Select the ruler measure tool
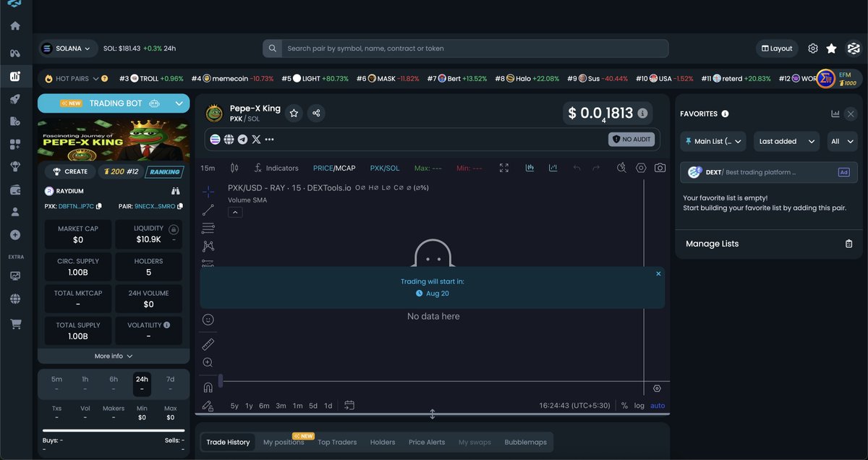 coord(208,344)
